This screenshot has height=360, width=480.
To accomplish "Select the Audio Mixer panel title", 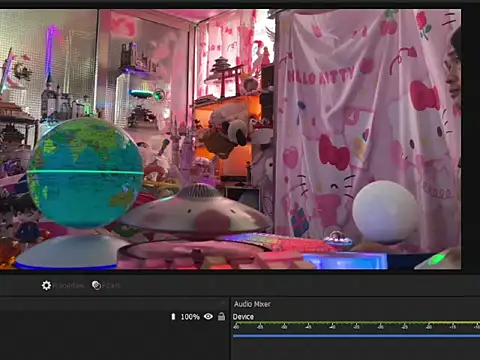I will point(252,304).
